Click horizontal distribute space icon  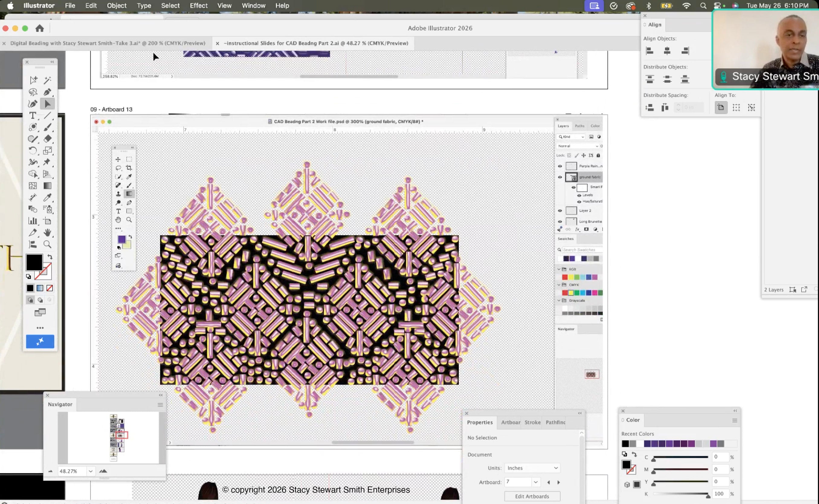(665, 107)
